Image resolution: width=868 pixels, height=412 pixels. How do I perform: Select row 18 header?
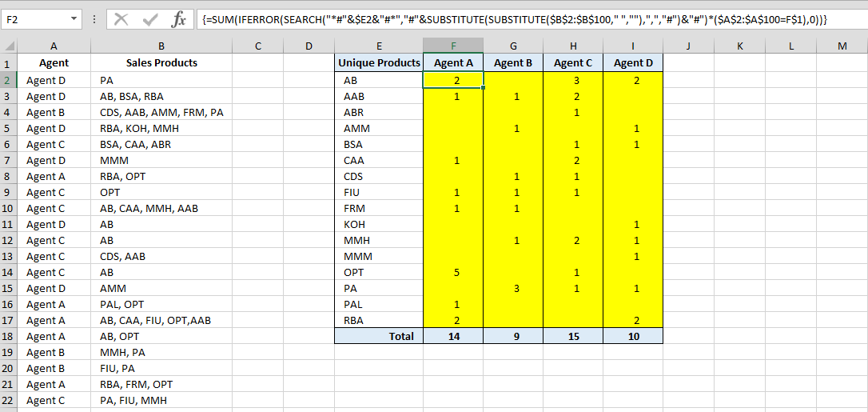point(8,336)
